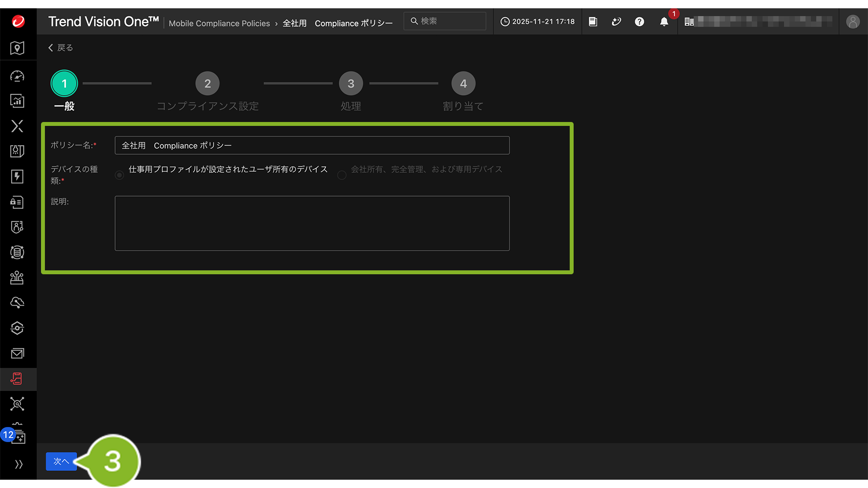Expand the left sidebar navigation

pos(19,464)
